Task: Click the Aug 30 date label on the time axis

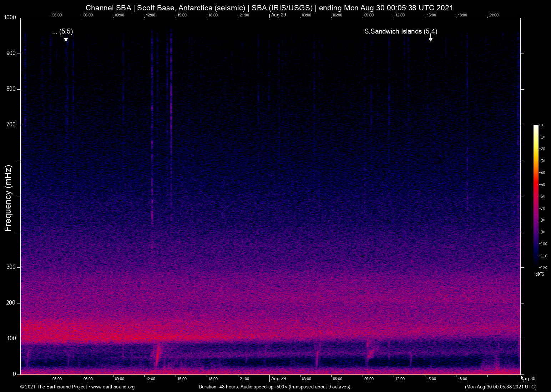Action: tap(528, 379)
